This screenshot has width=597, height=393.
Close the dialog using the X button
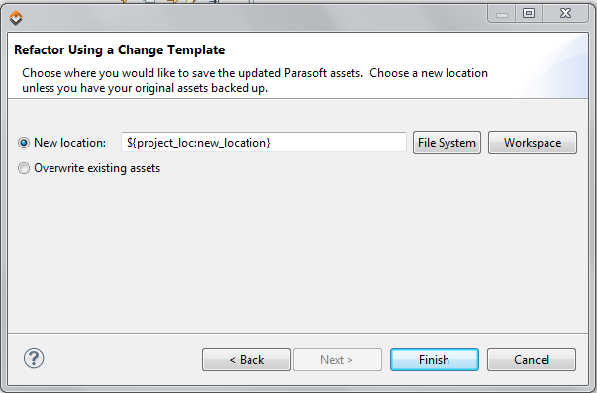(x=565, y=14)
